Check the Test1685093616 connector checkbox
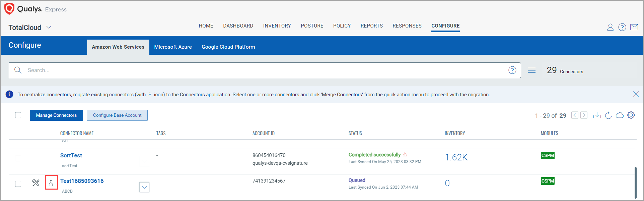The width and height of the screenshot is (644, 201). point(18,184)
